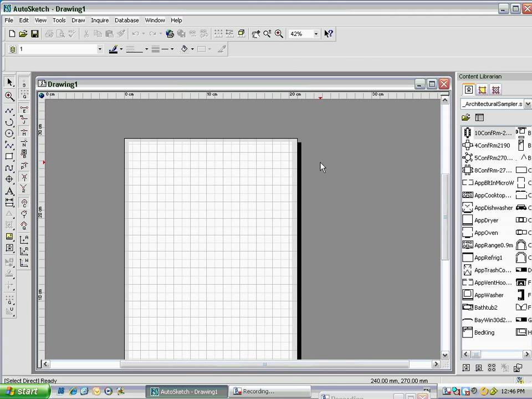Open the layer dropdown showing 1
532x399 pixels.
click(100, 49)
